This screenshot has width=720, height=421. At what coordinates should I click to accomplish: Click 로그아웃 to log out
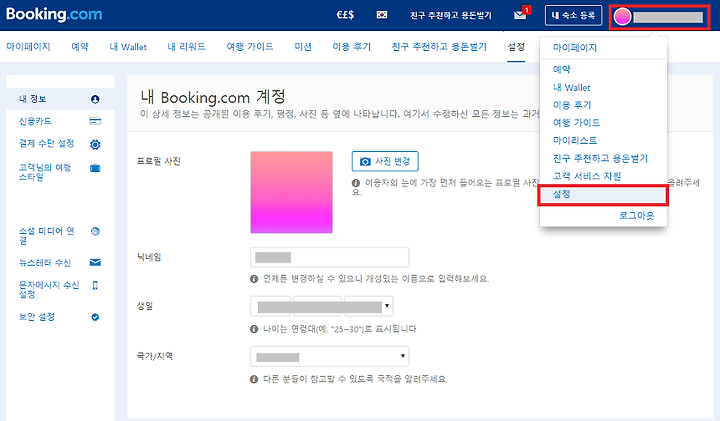[x=636, y=215]
